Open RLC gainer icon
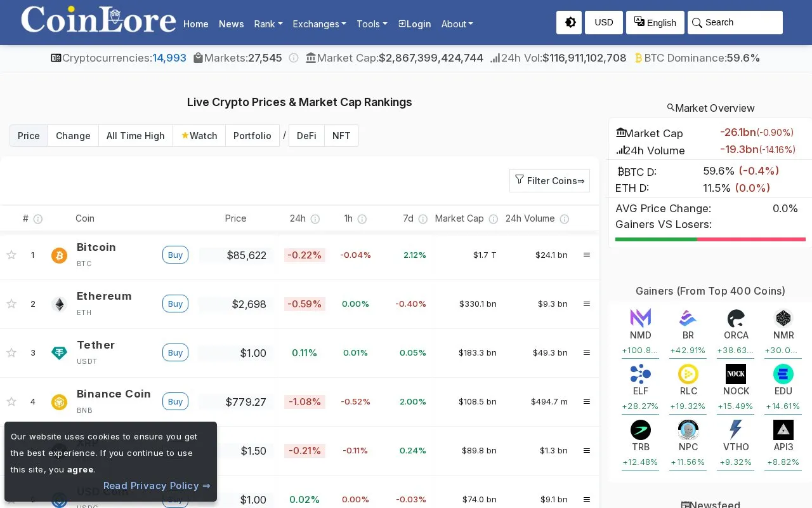This screenshot has width=812, height=508. [x=688, y=373]
